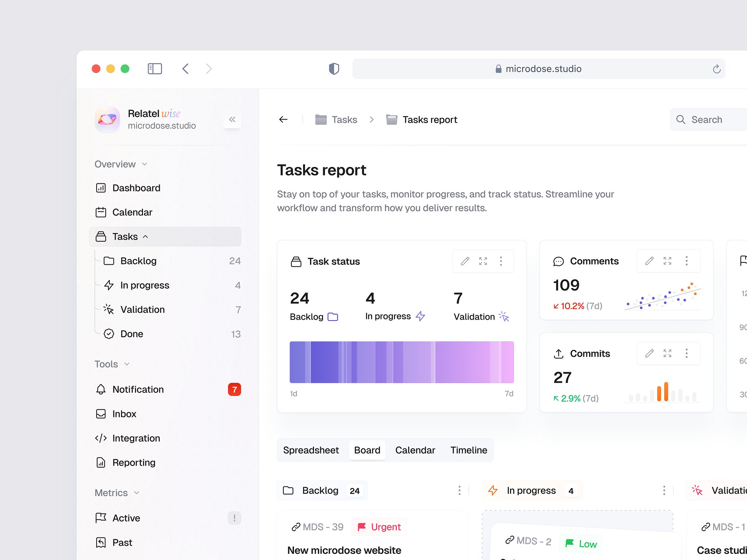The height and width of the screenshot is (560, 747).
Task: Switch to Timeline view tab
Action: 469,450
